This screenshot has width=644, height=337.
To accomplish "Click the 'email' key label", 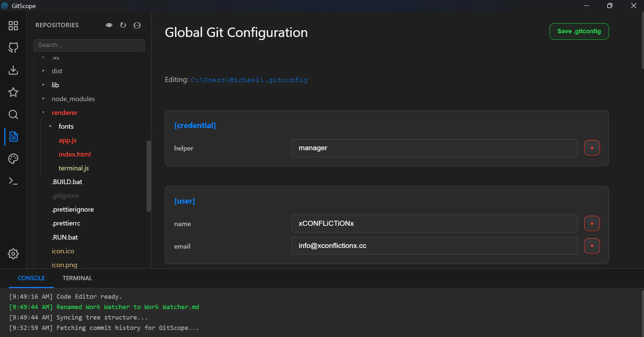I will pos(182,246).
